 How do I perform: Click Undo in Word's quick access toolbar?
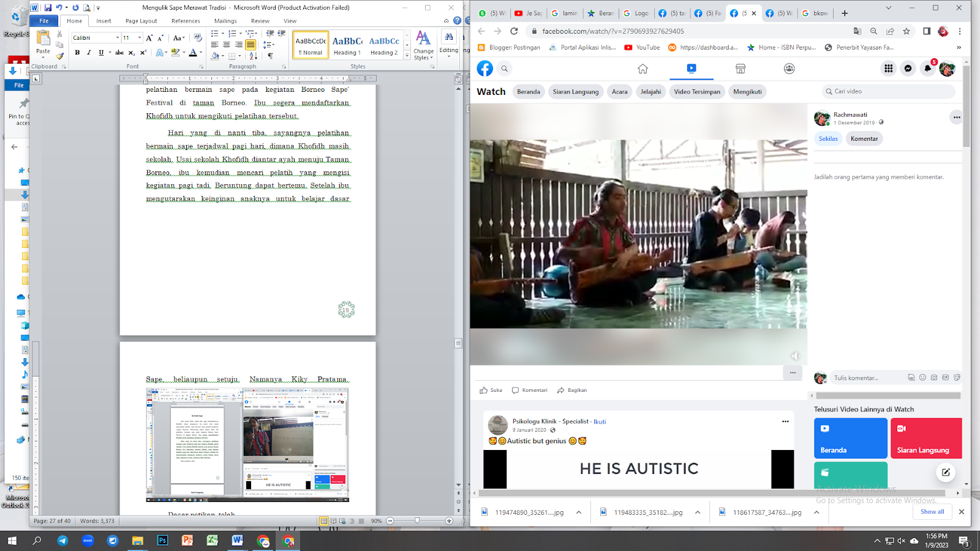[x=59, y=8]
